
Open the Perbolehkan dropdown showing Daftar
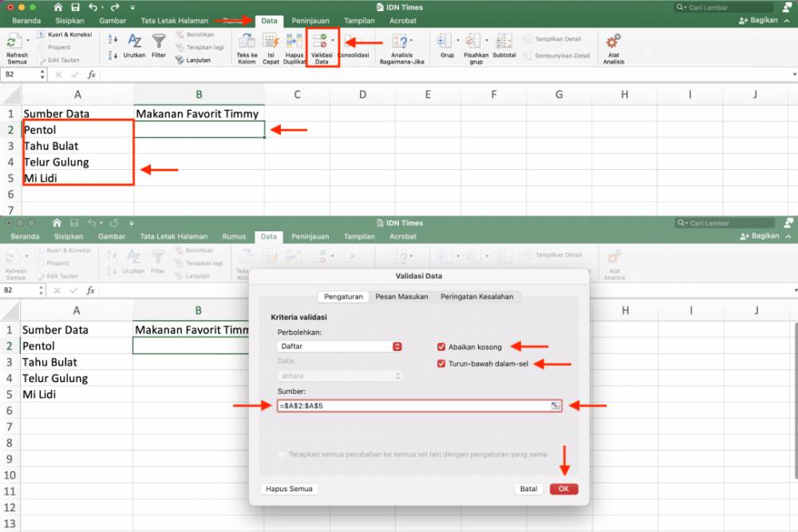pyautogui.click(x=340, y=346)
